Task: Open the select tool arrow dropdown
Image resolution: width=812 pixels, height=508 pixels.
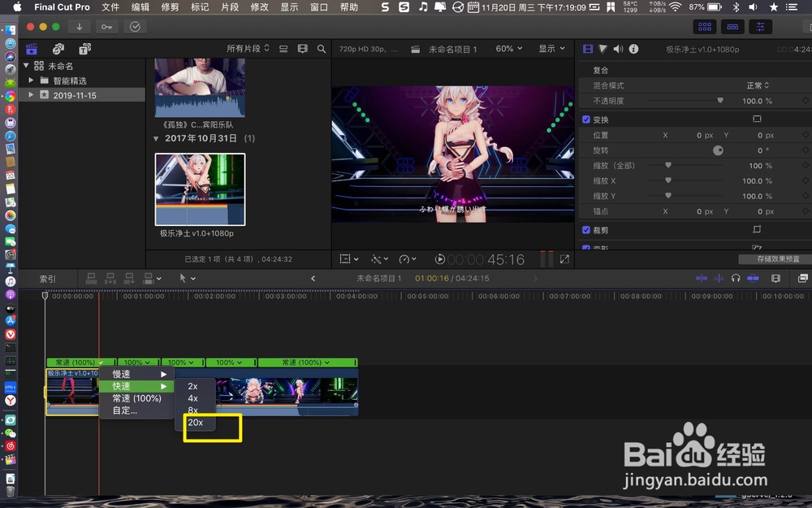Action: pos(187,278)
